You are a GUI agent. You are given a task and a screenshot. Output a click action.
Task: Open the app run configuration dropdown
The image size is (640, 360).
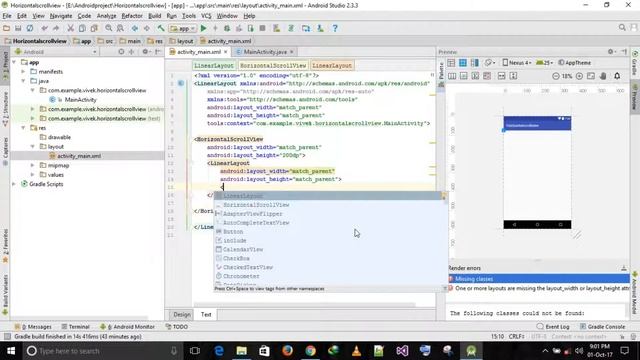[x=182, y=29]
